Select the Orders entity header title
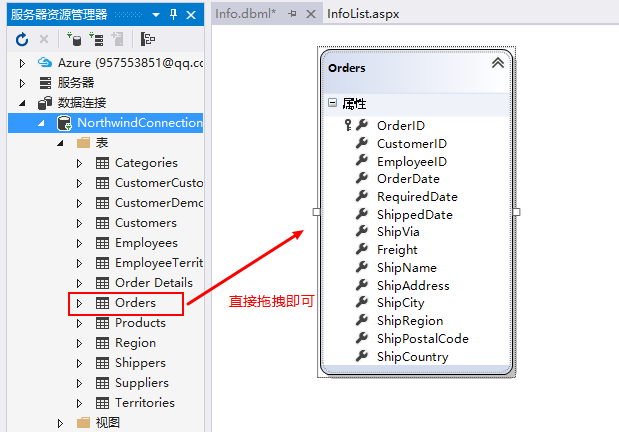The width and height of the screenshot is (619, 432). tap(347, 68)
